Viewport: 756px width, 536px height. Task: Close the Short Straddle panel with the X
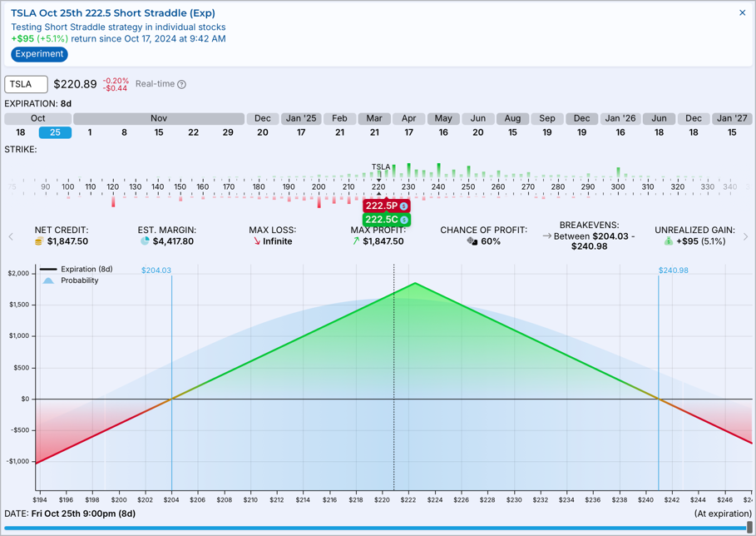(743, 12)
